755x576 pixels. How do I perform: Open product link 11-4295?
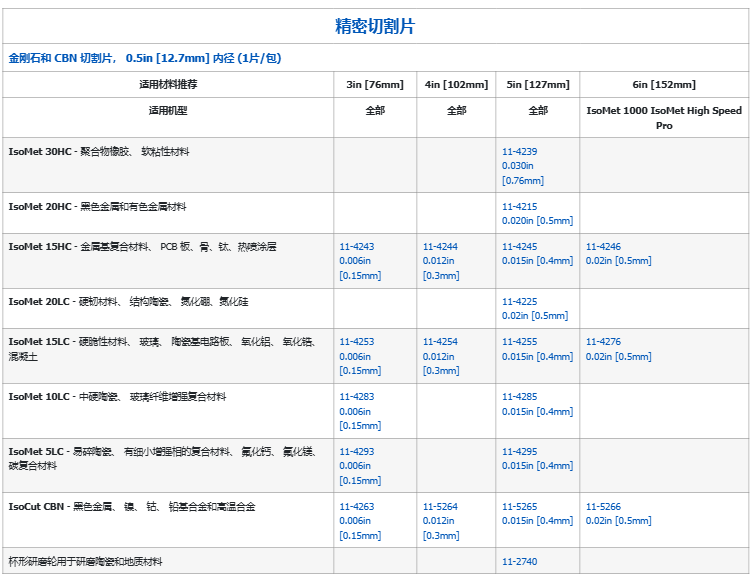click(520, 451)
